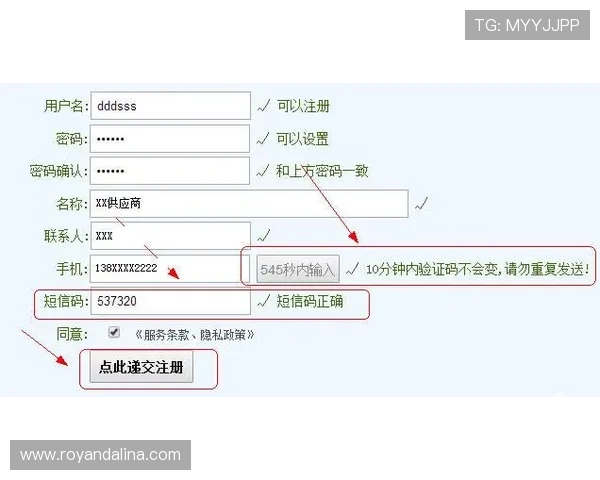Image resolution: width=600 pixels, height=480 pixels.
Task: Click the checkmark icon before 可以设置
Action: [263, 139]
